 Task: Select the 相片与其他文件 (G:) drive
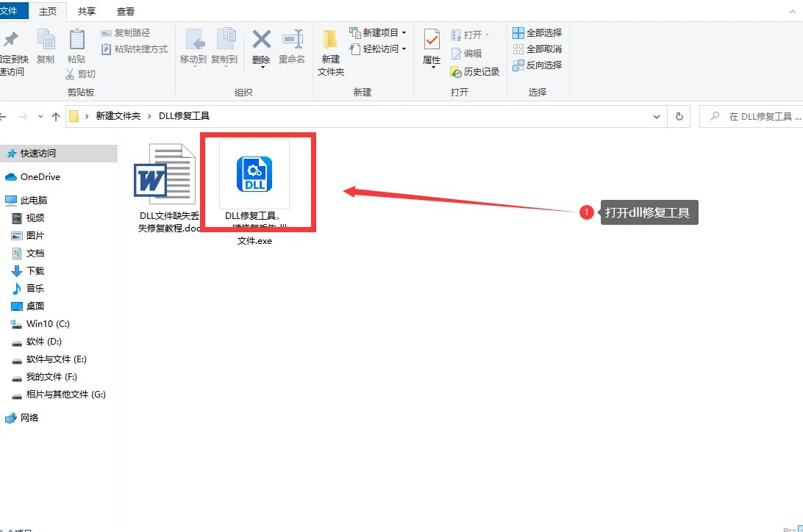(x=59, y=395)
